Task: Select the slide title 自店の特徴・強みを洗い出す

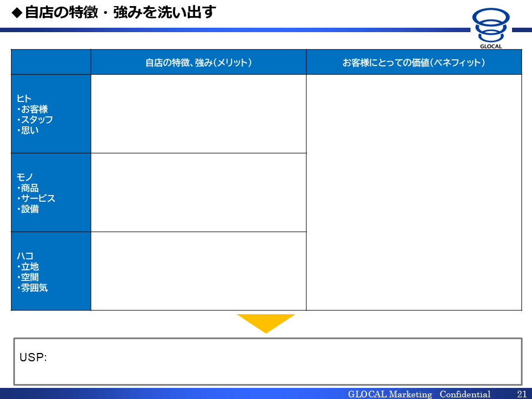Action: [x=120, y=12]
